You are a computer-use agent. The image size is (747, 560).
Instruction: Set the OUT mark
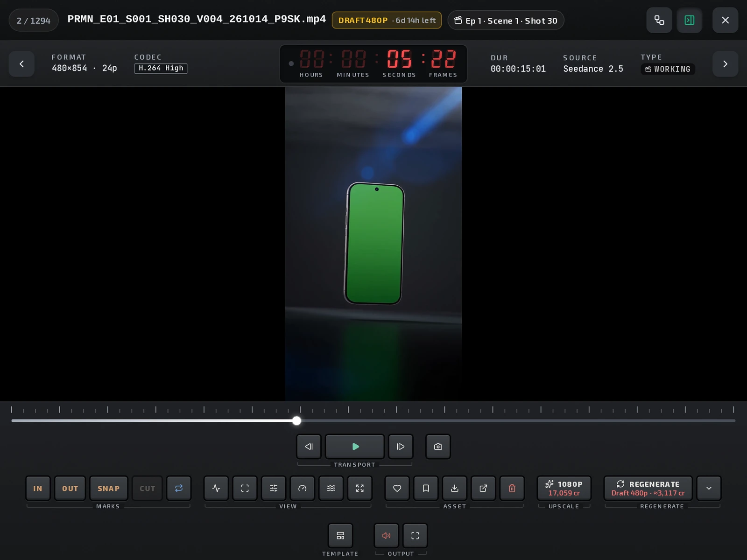pyautogui.click(x=70, y=488)
